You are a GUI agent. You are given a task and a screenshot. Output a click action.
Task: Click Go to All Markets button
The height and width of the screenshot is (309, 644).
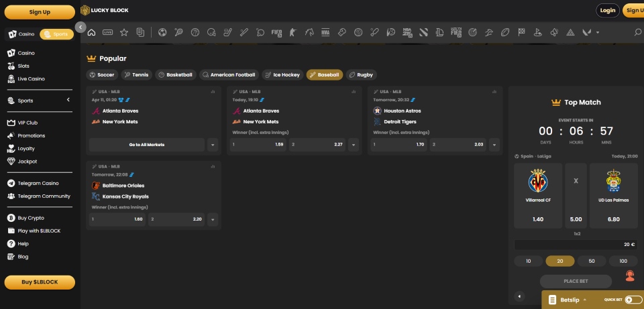(146, 145)
